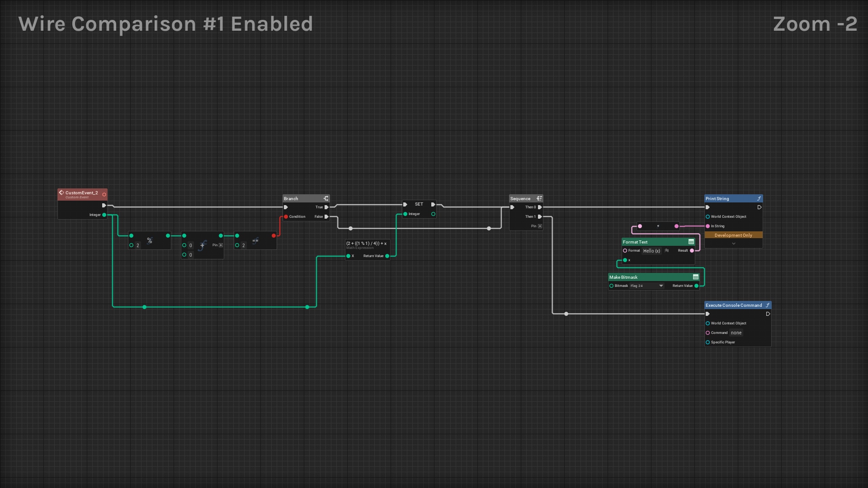Click the Development Only banner on Print String
The image size is (868, 488).
pos(733,235)
